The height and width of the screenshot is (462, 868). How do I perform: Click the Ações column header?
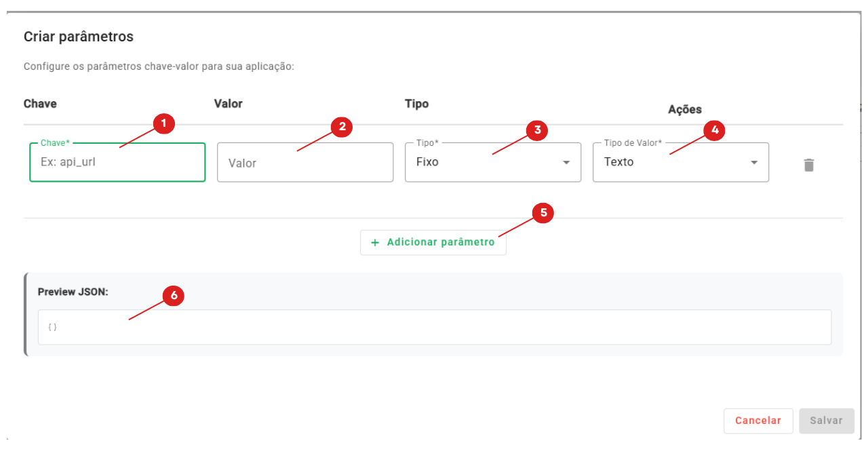tap(684, 109)
